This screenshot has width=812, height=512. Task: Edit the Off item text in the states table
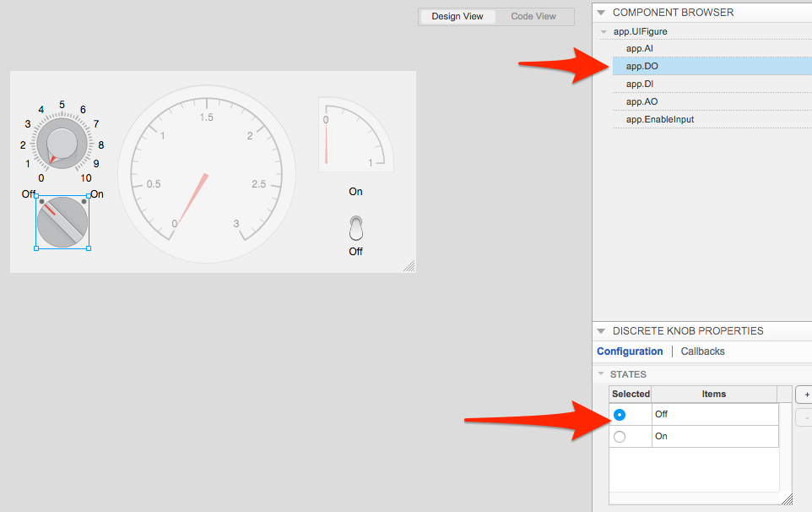click(x=715, y=414)
